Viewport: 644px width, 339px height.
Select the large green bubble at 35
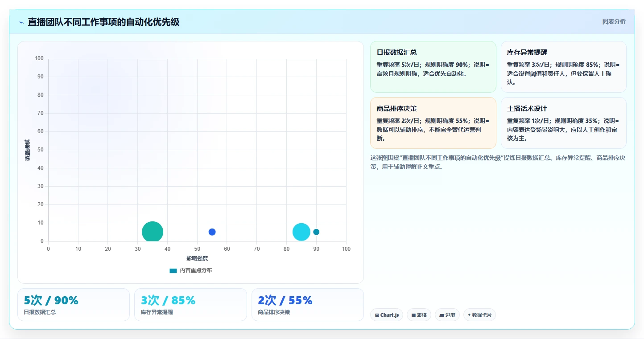pos(153,232)
